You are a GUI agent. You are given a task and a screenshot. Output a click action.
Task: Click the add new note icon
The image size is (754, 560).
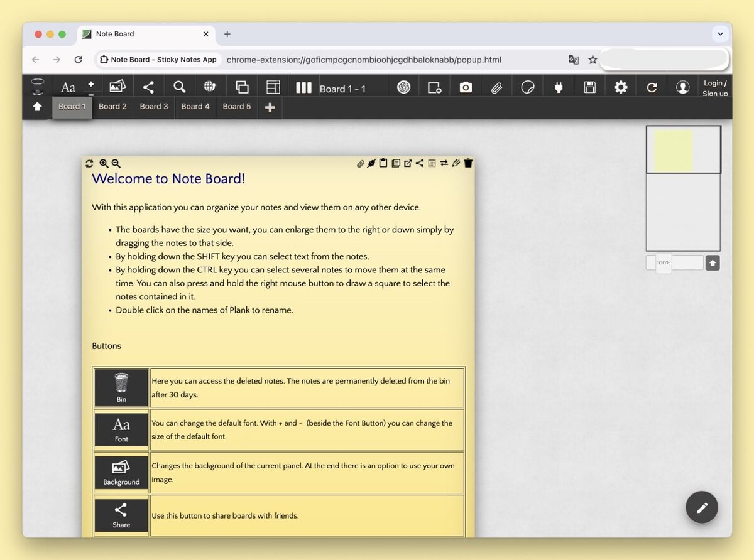tap(434, 87)
